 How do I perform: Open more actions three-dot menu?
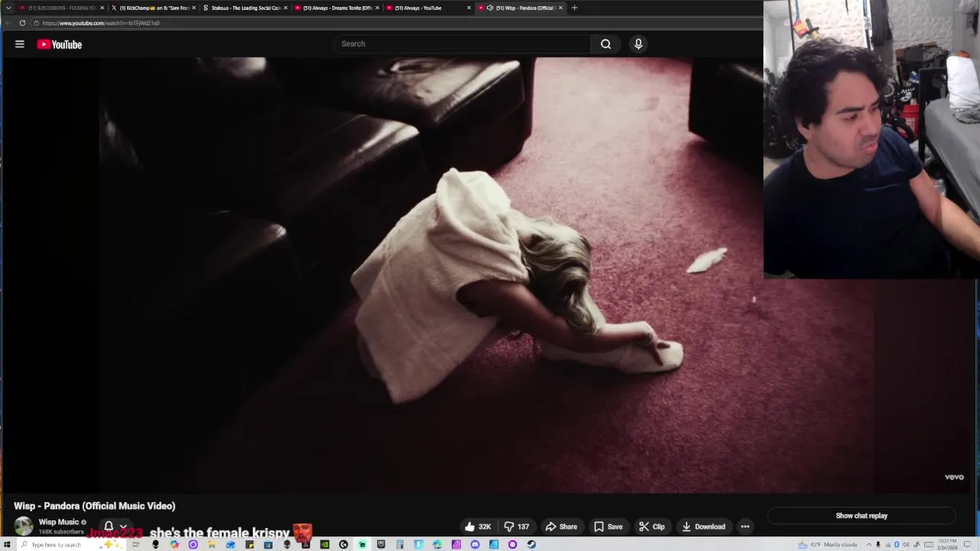click(x=745, y=527)
